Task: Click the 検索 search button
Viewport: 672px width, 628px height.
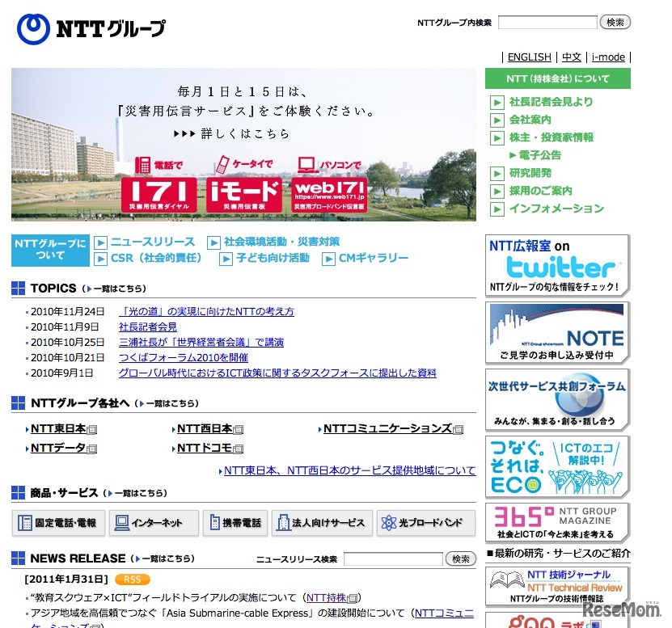Action: pos(615,22)
